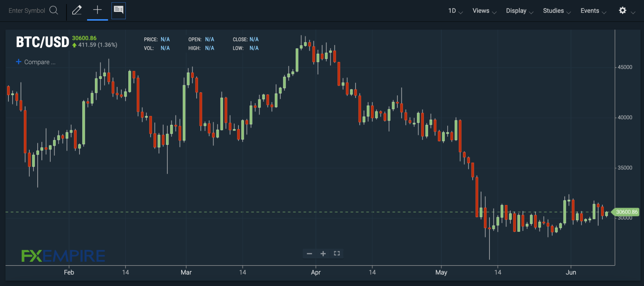Click the 30600.86 price beside BTC/USD
Screen dimensions: 644x286
click(84, 38)
